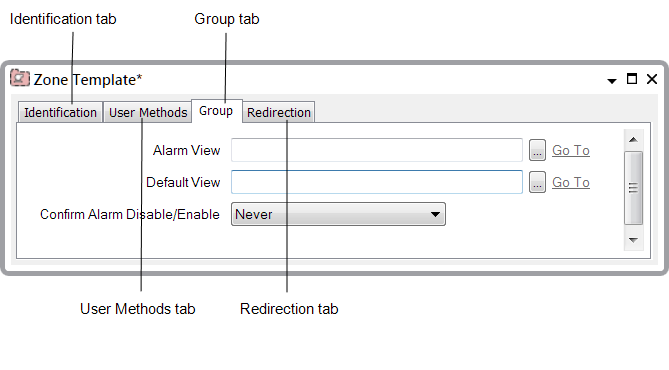This screenshot has height=370, width=669.
Task: Open the window options down-arrow menu
Action: click(612, 81)
